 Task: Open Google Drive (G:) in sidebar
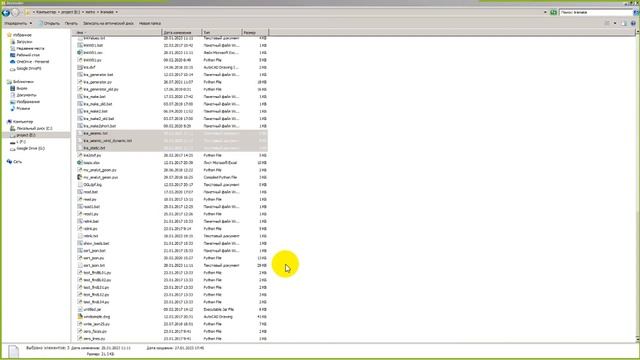click(x=30, y=148)
